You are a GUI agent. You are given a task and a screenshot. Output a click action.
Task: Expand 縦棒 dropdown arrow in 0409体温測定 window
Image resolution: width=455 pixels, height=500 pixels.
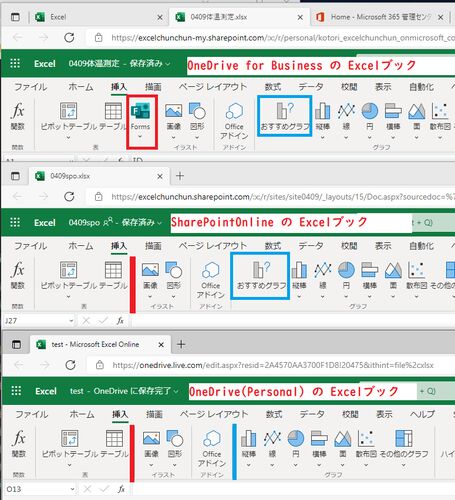click(x=323, y=137)
